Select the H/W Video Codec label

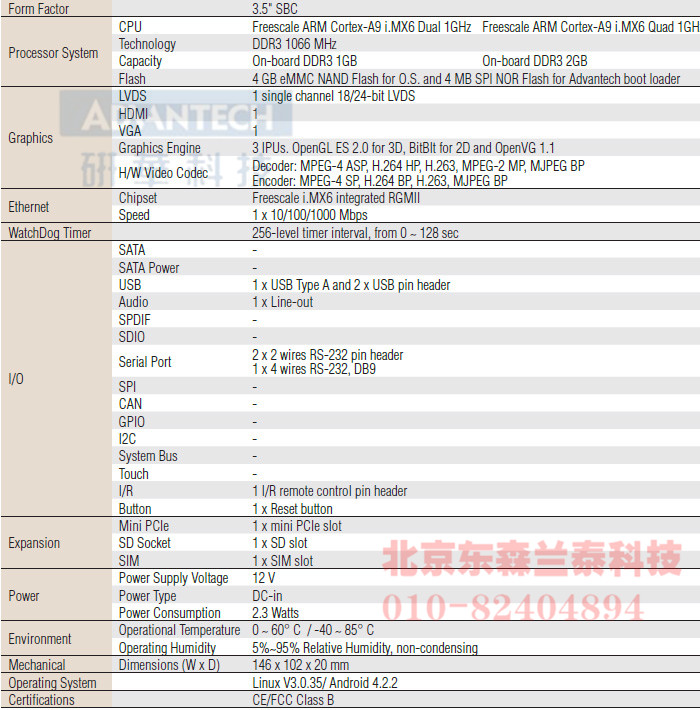[163, 173]
